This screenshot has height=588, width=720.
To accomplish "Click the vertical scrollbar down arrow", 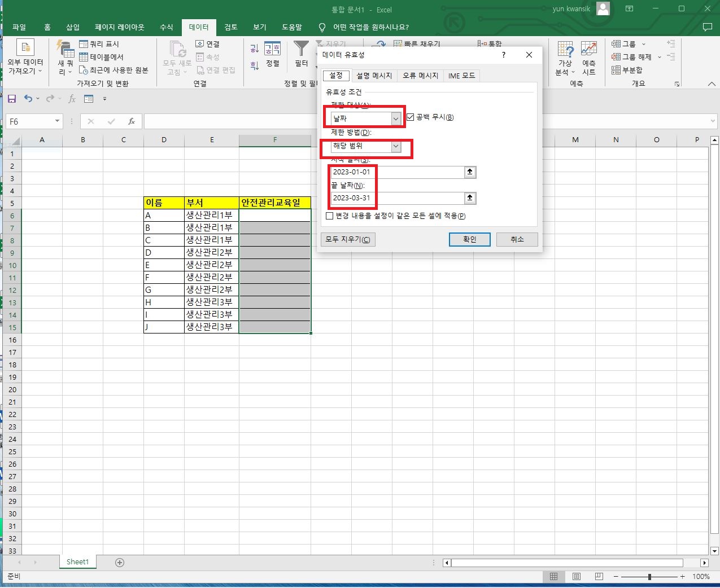I will (714, 551).
